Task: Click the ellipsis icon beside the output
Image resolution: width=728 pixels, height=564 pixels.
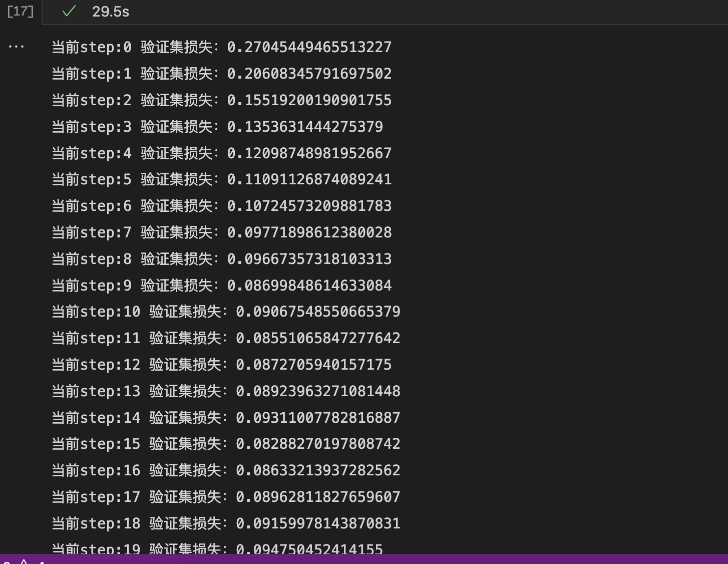Action: tap(17, 46)
